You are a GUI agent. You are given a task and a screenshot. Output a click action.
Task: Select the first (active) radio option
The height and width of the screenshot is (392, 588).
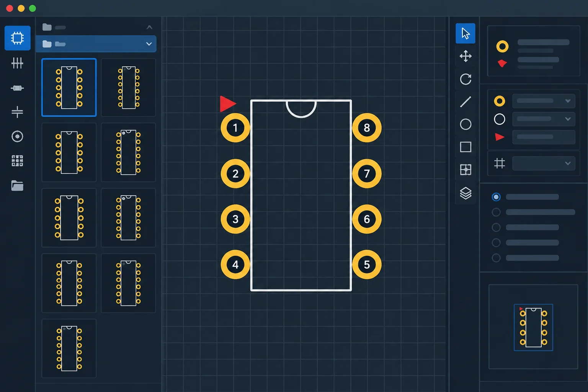pos(496,197)
